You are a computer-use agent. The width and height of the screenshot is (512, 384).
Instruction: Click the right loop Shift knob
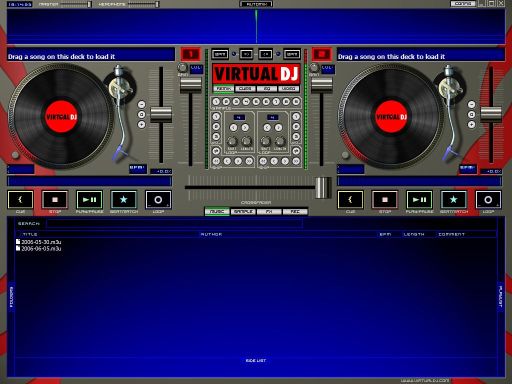[266, 141]
